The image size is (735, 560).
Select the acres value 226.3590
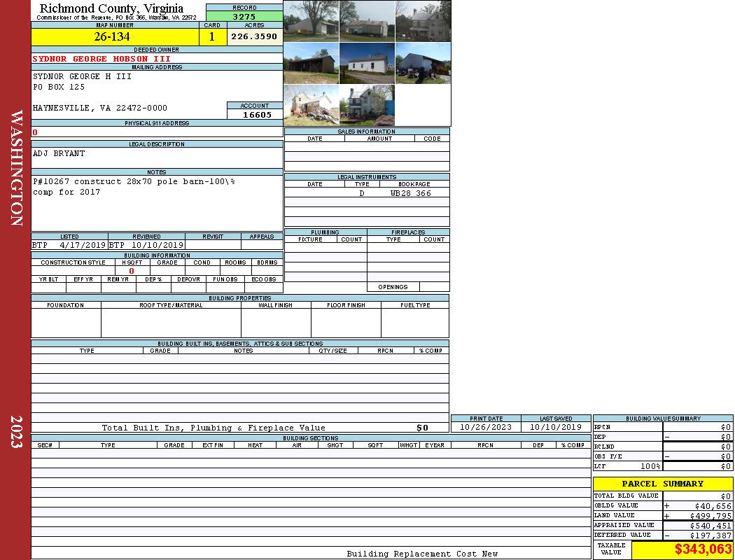pos(254,37)
